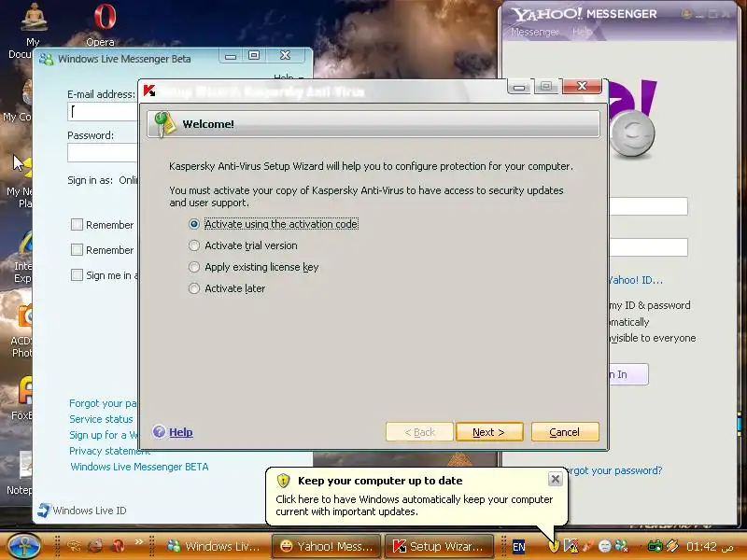Click the Windows Live Messenger title icon
Image resolution: width=747 pixels, height=560 pixels.
tap(46, 59)
